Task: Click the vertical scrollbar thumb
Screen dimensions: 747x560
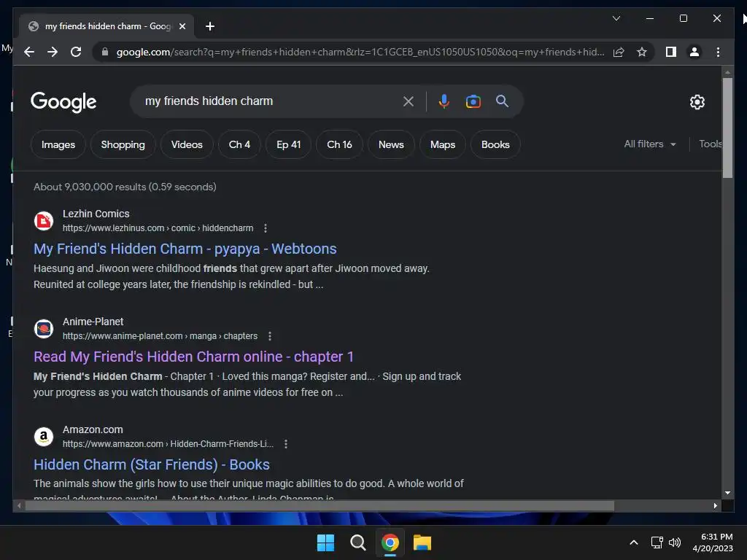Action: [x=727, y=128]
